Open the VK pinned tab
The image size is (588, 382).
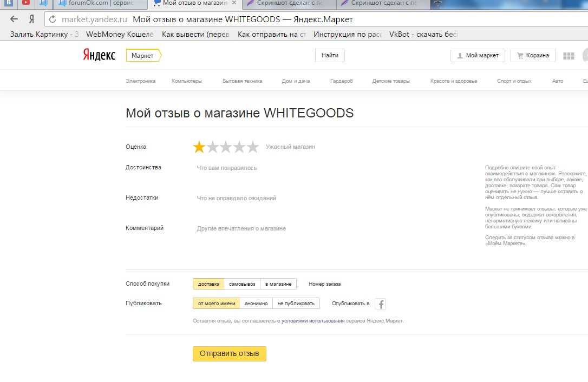coord(9,3)
